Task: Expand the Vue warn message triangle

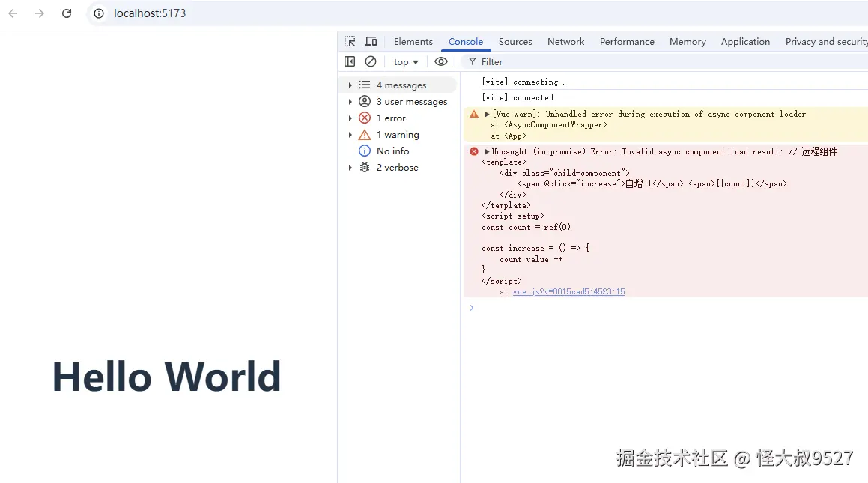Action: click(x=487, y=114)
